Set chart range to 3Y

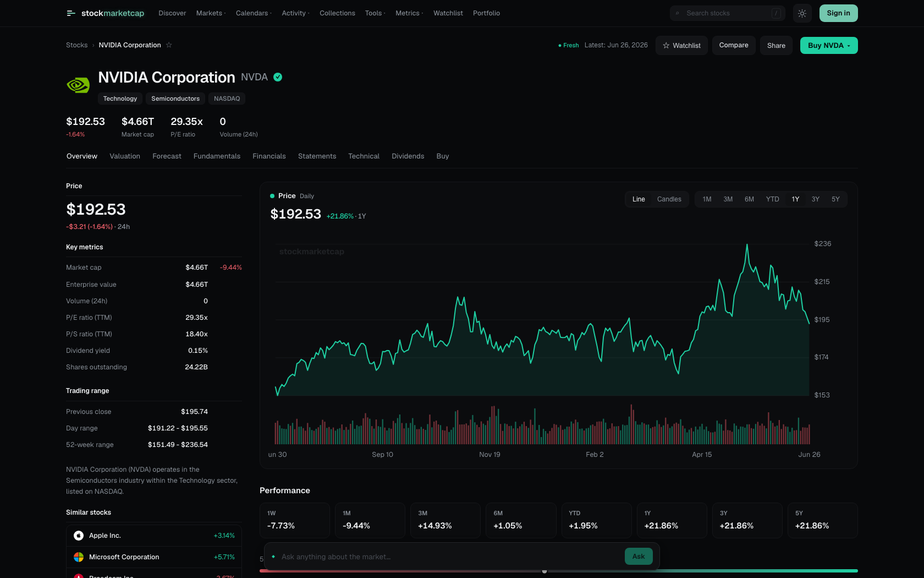(x=815, y=199)
